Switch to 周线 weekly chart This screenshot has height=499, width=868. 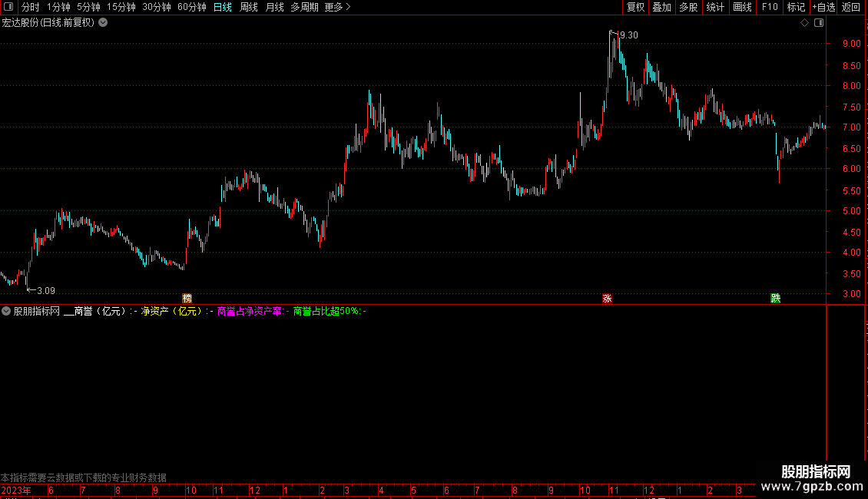(249, 7)
